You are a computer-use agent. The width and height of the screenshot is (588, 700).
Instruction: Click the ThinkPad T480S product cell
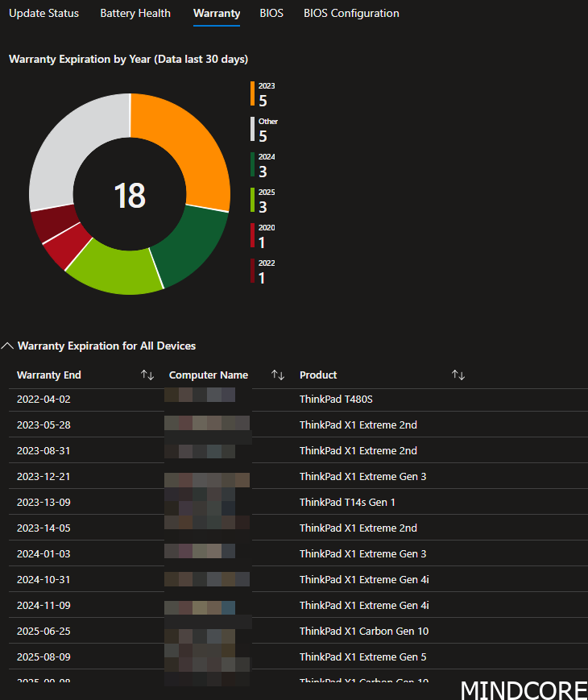[336, 399]
